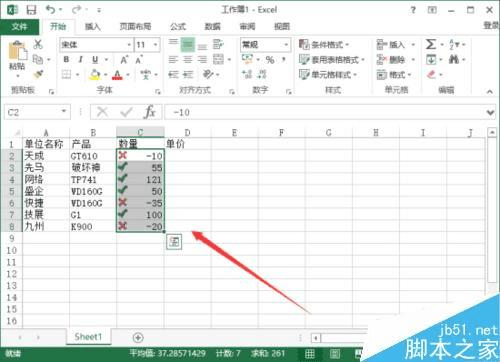Switch to the Insert tab

(93, 26)
